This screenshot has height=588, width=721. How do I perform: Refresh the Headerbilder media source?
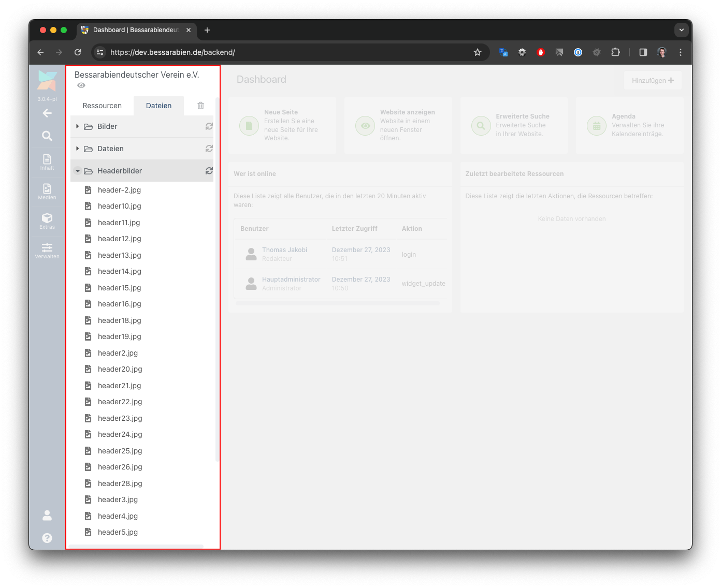(209, 171)
